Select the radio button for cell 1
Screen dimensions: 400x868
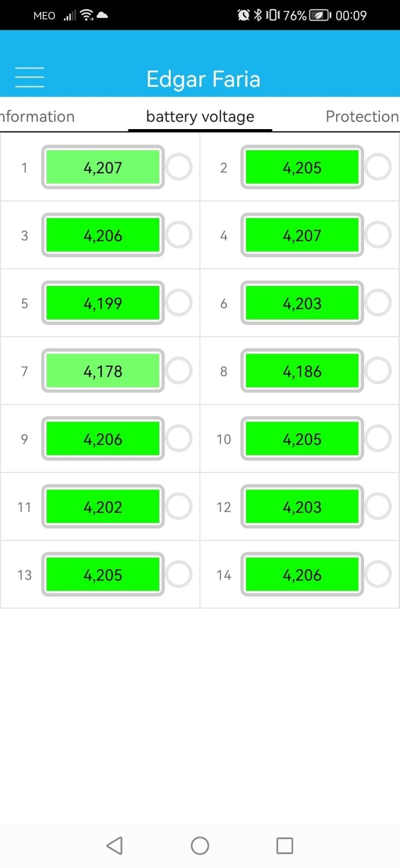coord(179,167)
